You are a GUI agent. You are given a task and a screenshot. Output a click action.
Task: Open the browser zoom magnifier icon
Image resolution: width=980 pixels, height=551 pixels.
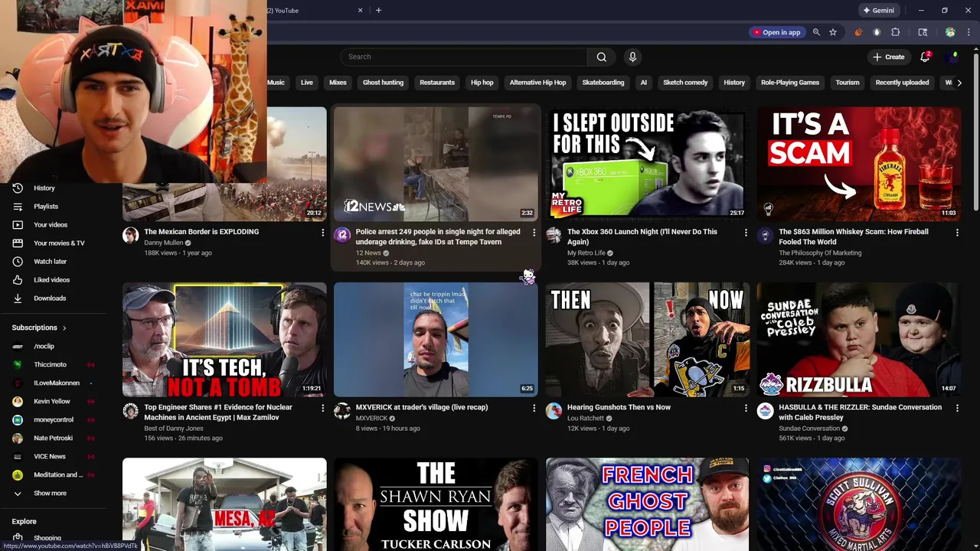coord(816,32)
